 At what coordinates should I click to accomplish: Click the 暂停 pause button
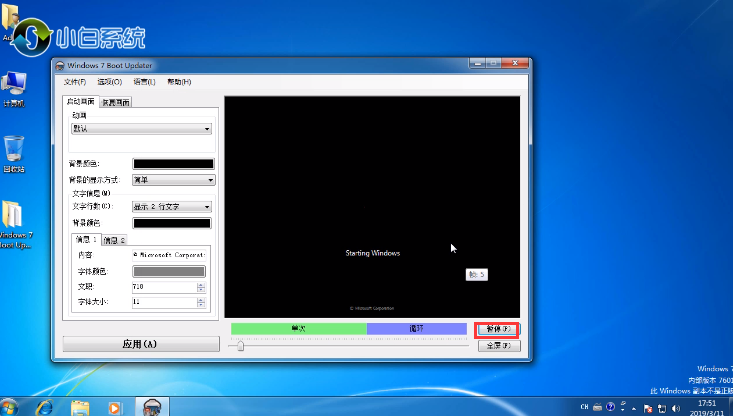[497, 328]
